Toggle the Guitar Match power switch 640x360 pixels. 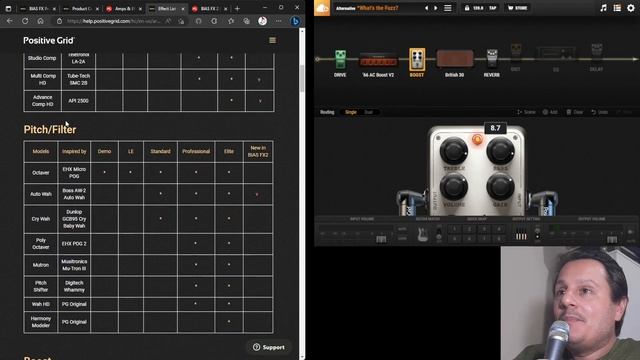(439, 234)
